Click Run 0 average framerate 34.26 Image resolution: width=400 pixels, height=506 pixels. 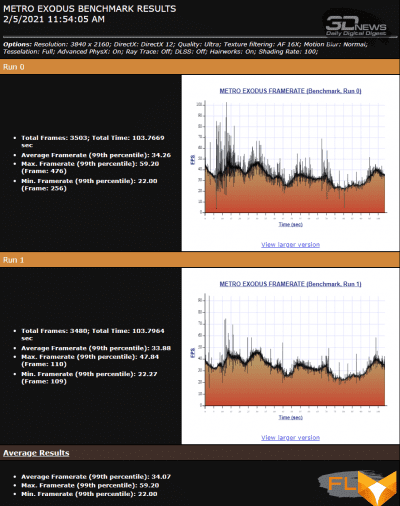[x=96, y=155]
